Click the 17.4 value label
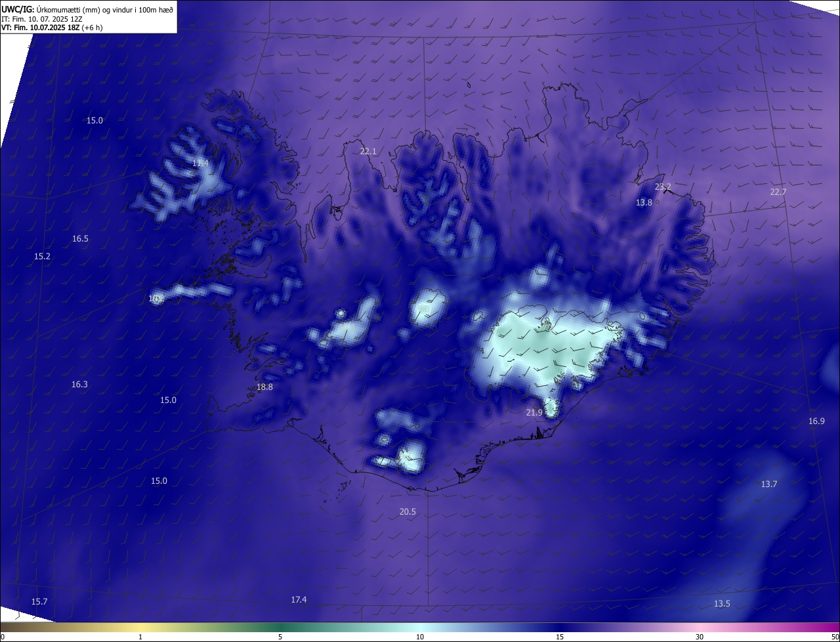Image resolution: width=840 pixels, height=642 pixels. [x=299, y=599]
